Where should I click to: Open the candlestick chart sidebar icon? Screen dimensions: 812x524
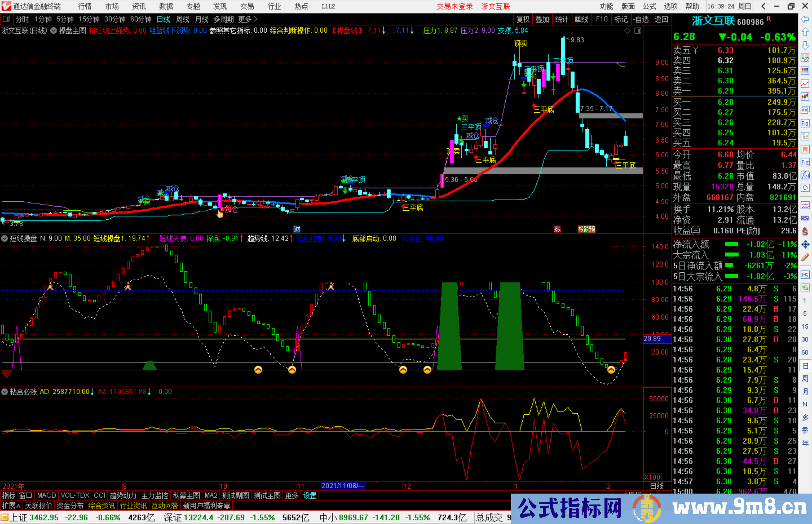805,97
